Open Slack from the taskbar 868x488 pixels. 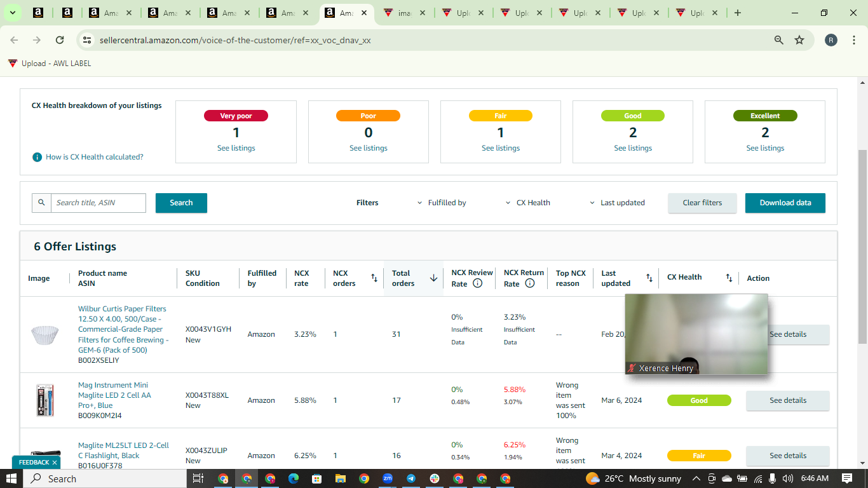(435, 478)
